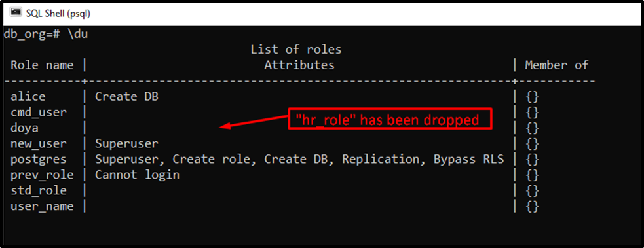Click the \du command at the prompt

pos(77,35)
